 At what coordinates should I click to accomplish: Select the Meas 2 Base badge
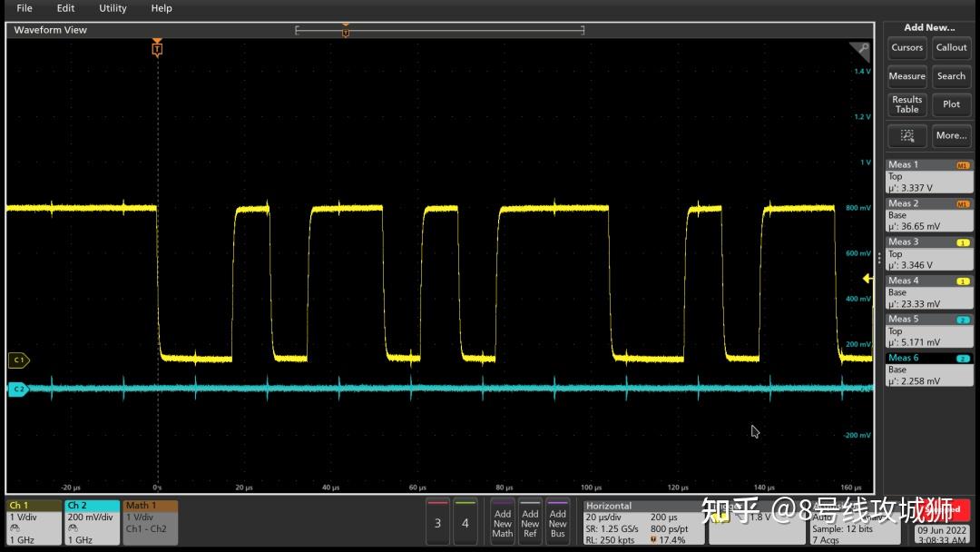click(929, 215)
